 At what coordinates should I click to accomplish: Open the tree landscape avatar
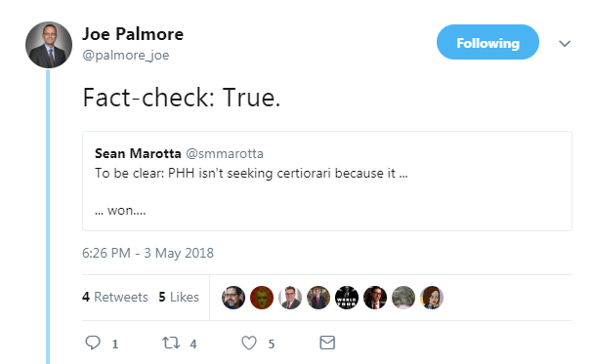tap(403, 298)
